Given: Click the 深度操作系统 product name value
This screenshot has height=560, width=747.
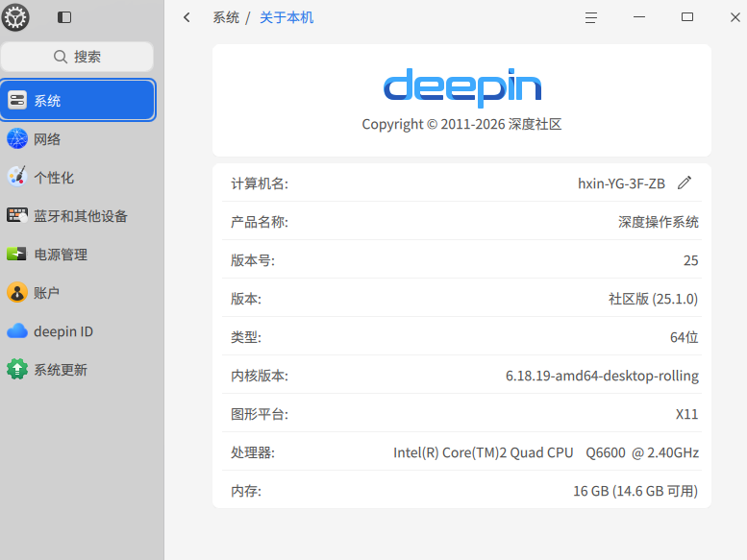Looking at the screenshot, I should pos(658,222).
